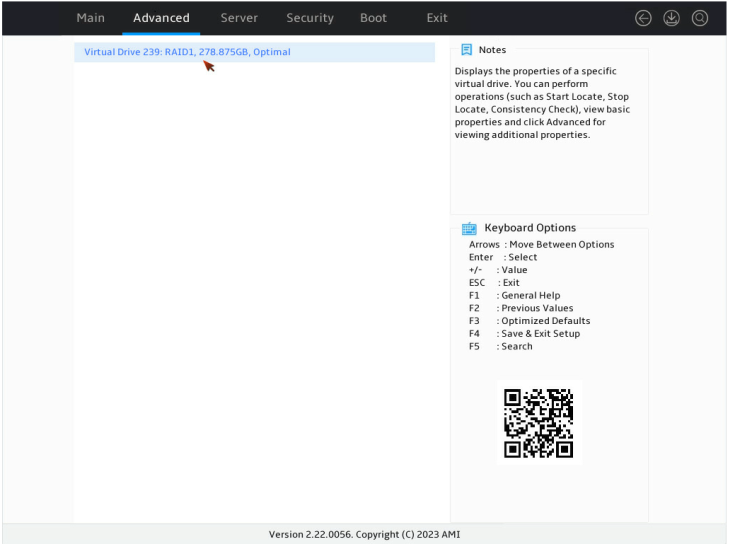Click the Notes heading text
This screenshot has width=735, height=544.
492,50
